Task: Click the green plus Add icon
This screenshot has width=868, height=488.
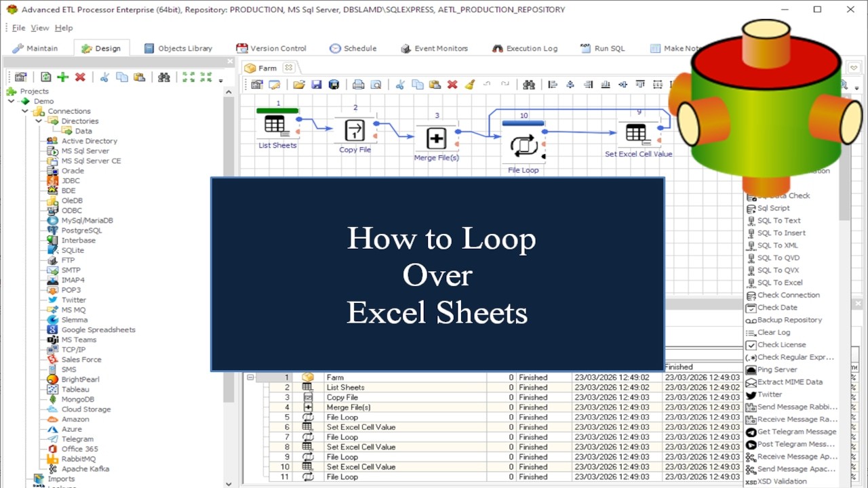Action: click(62, 77)
